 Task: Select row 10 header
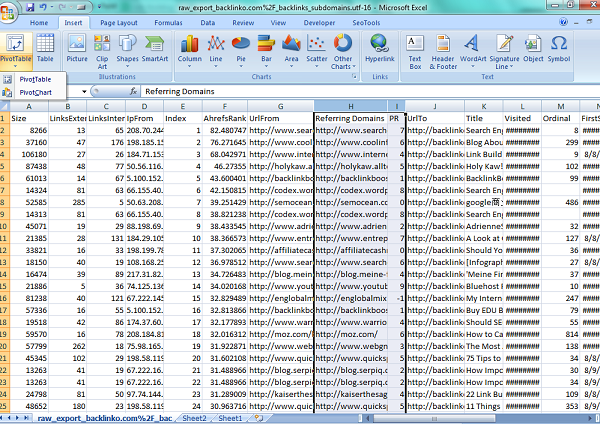(4, 226)
